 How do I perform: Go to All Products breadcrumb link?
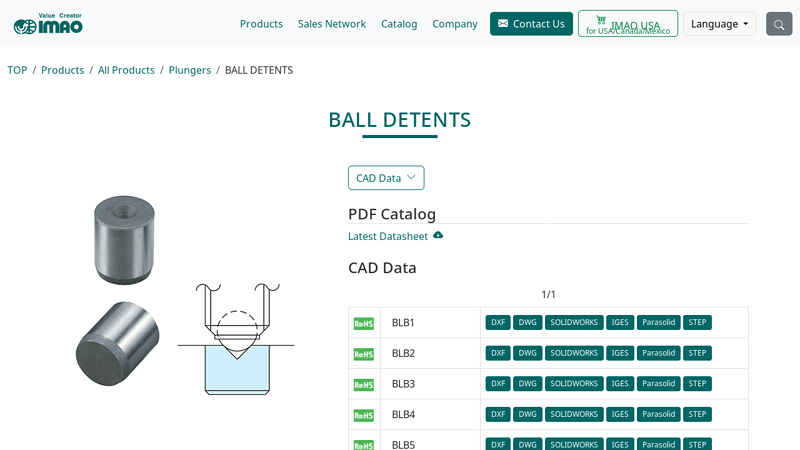click(x=126, y=70)
